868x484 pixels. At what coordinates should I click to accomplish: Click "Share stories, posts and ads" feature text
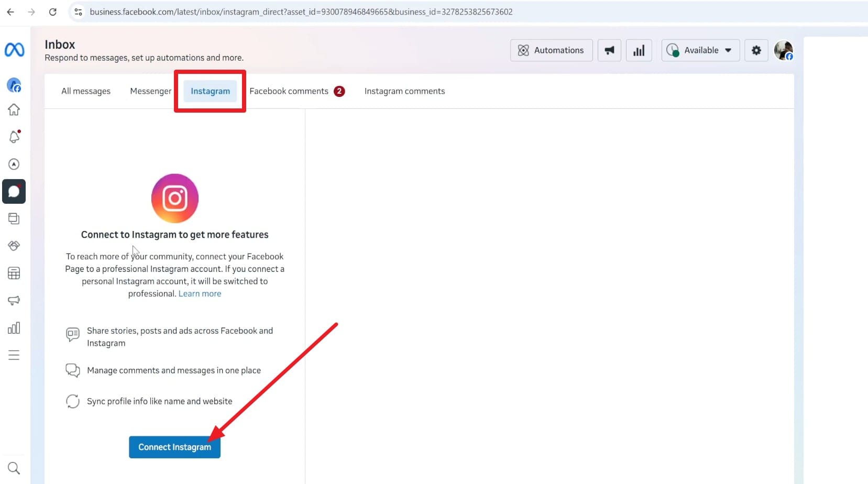click(180, 337)
